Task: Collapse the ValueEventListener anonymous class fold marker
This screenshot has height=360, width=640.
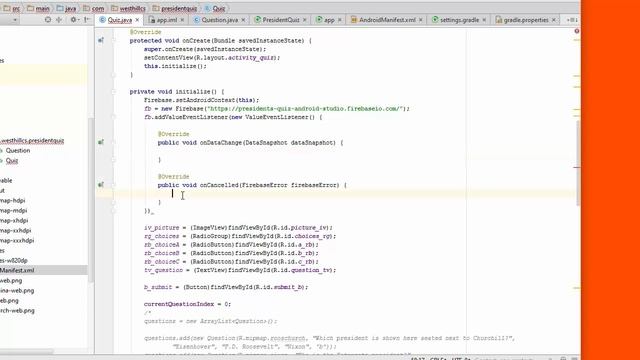Action: (114, 117)
